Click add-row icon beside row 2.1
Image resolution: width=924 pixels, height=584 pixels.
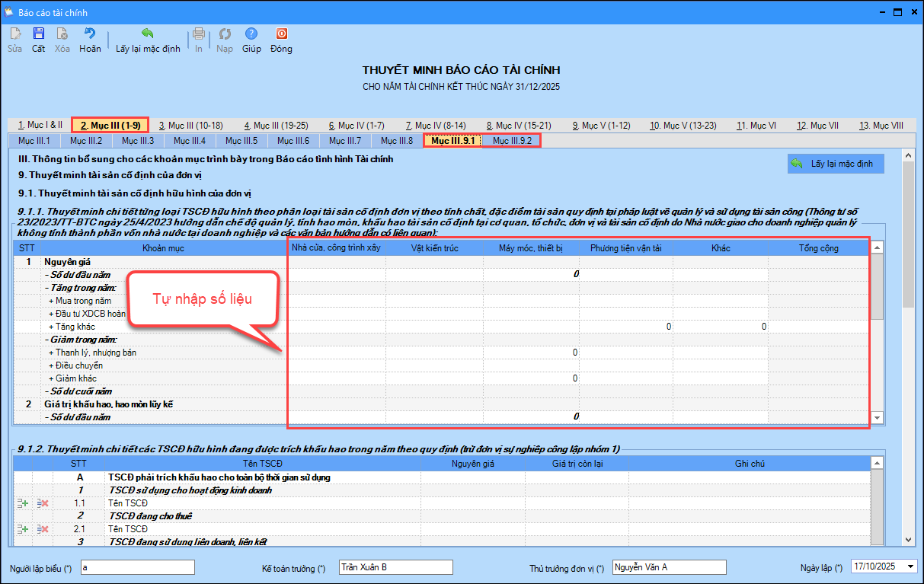point(23,529)
